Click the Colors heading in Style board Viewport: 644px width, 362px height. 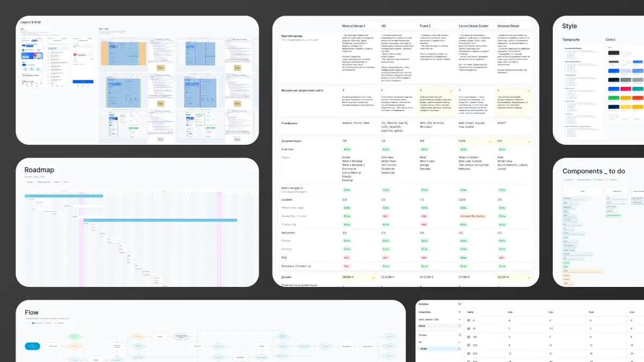(x=611, y=40)
